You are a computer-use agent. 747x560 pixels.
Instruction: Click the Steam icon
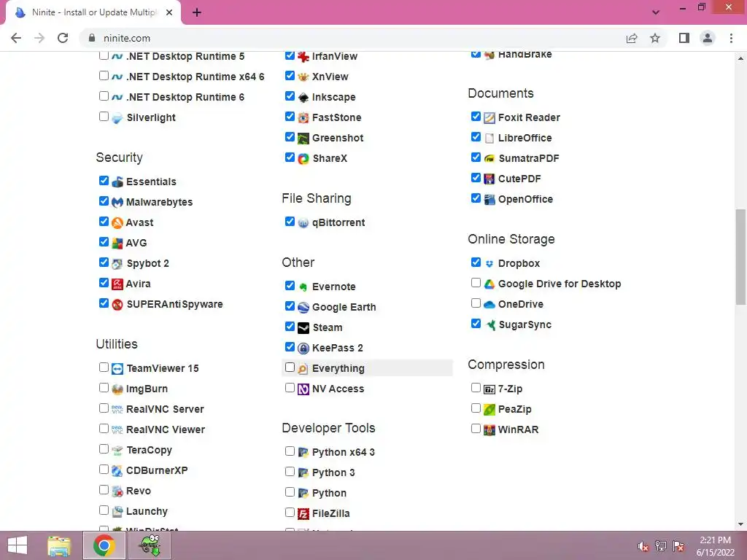click(303, 328)
